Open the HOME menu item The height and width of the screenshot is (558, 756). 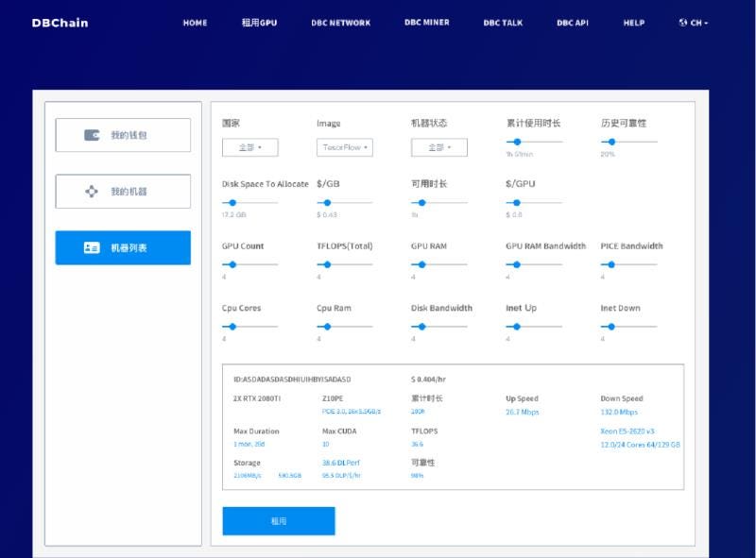[x=195, y=23]
